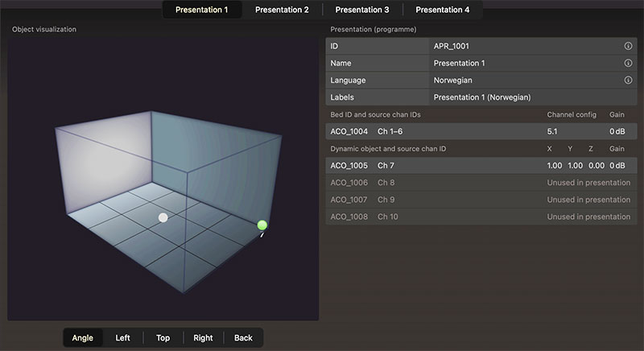This screenshot has width=644, height=351.
Task: Go to the Presentation 3 tab
Action: click(x=362, y=10)
